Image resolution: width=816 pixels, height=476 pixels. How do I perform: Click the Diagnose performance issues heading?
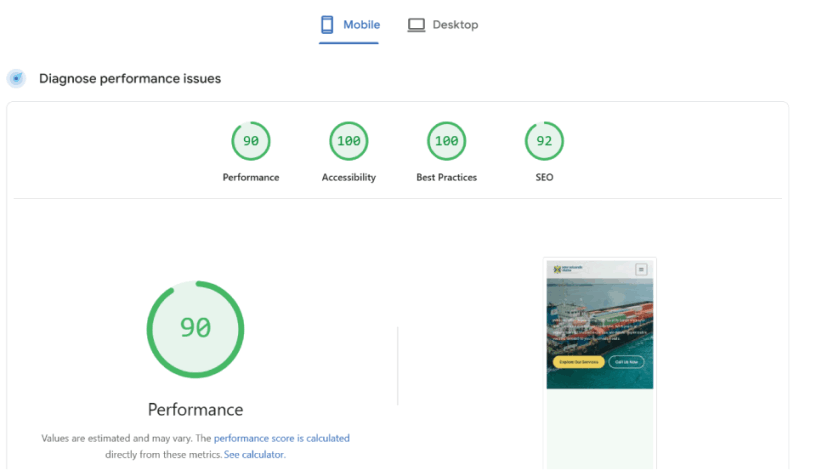(x=130, y=78)
